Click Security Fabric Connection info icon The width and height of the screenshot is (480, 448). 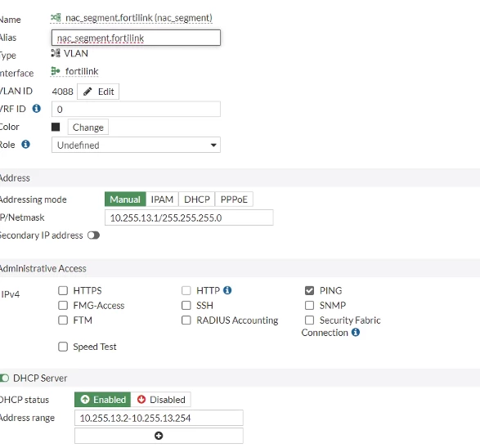(356, 332)
